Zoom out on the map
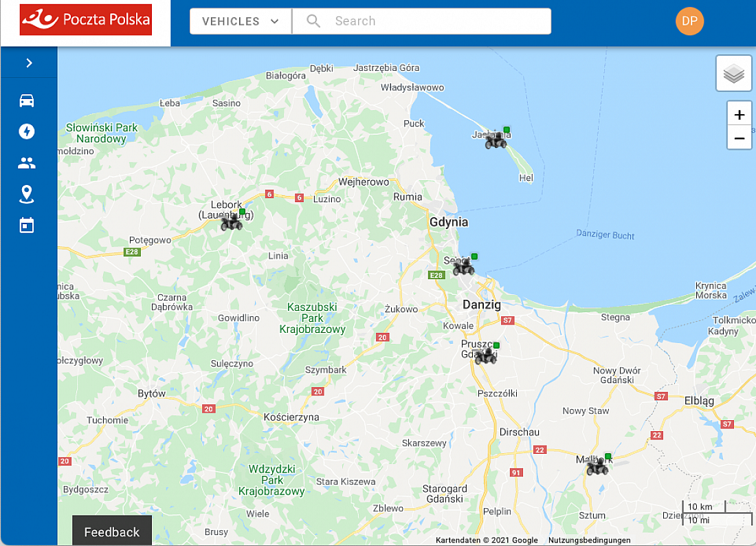Image resolution: width=756 pixels, height=546 pixels. tap(739, 138)
